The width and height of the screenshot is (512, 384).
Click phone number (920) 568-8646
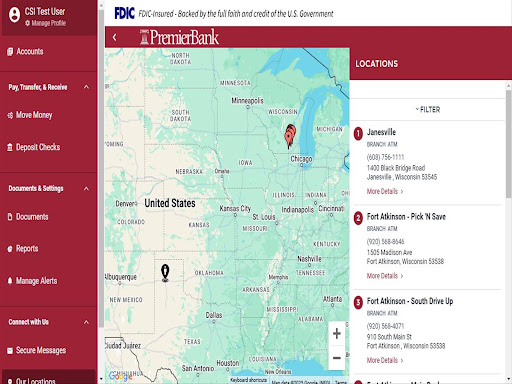click(385, 241)
